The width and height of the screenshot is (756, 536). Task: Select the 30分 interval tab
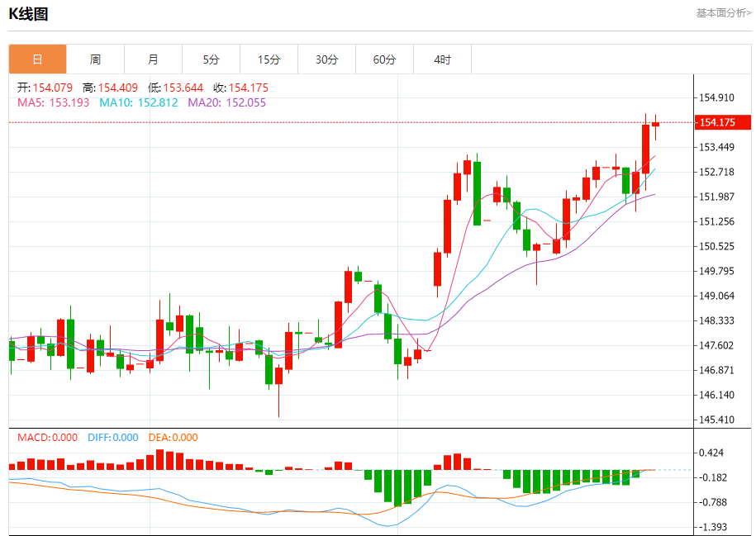coord(326,59)
